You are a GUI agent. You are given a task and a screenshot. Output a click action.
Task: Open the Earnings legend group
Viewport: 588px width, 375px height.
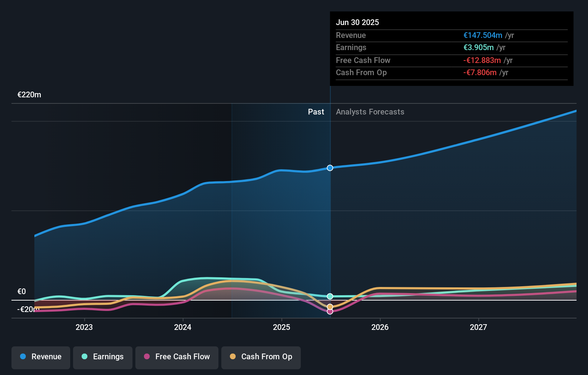tap(102, 357)
